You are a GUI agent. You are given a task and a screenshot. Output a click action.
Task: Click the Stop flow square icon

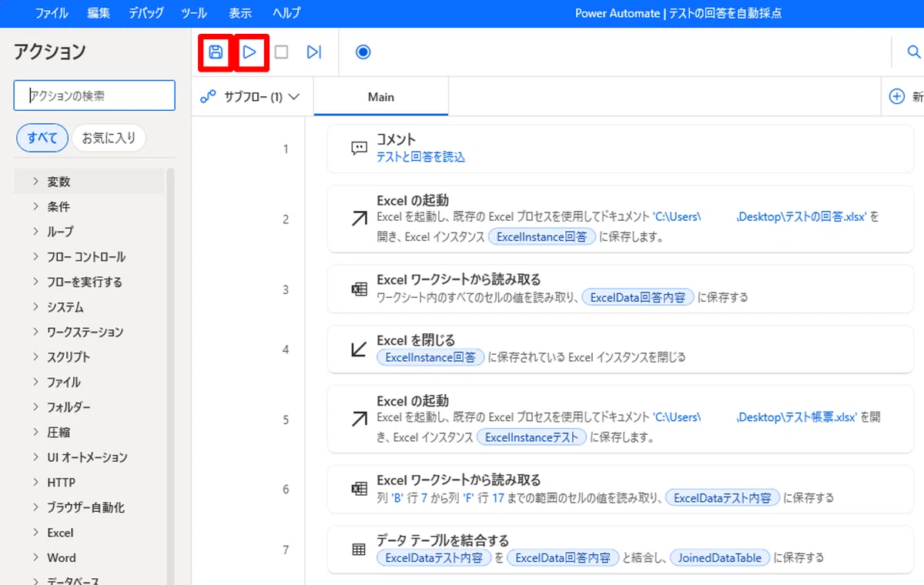pyautogui.click(x=282, y=52)
